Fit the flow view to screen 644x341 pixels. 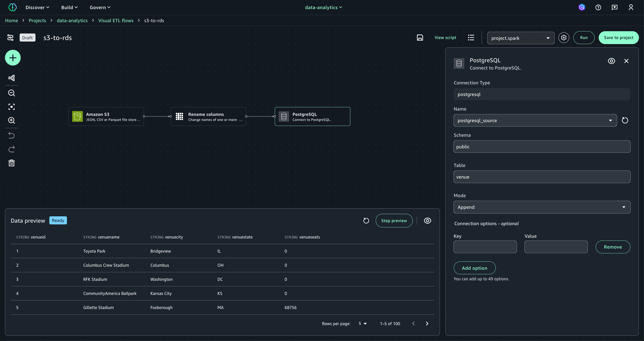pyautogui.click(x=12, y=107)
